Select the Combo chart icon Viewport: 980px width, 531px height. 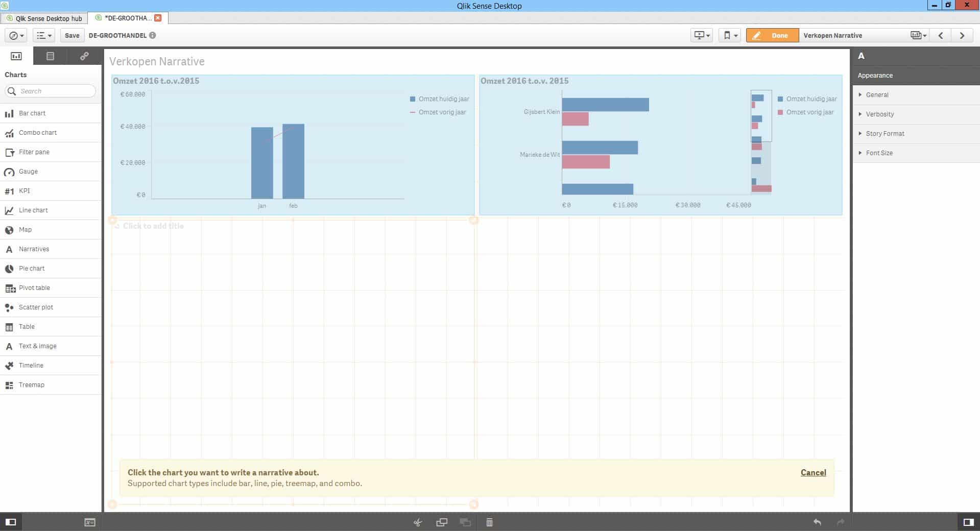point(9,133)
